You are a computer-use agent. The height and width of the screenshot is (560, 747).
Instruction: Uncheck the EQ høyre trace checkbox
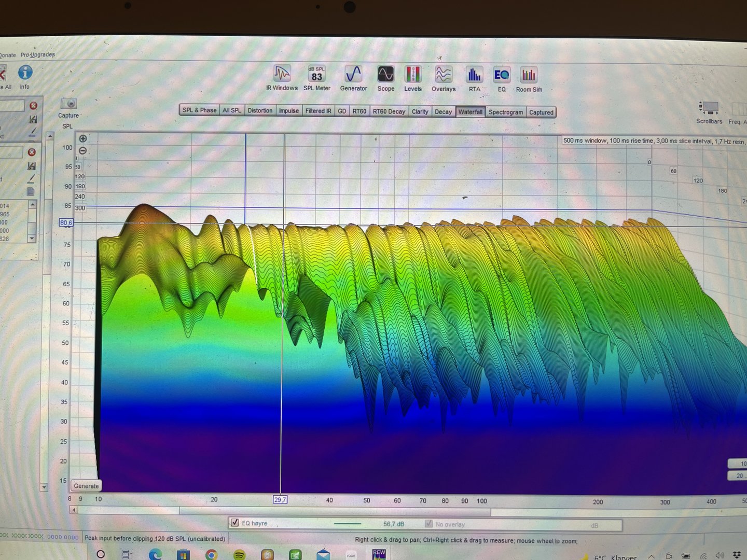[235, 523]
